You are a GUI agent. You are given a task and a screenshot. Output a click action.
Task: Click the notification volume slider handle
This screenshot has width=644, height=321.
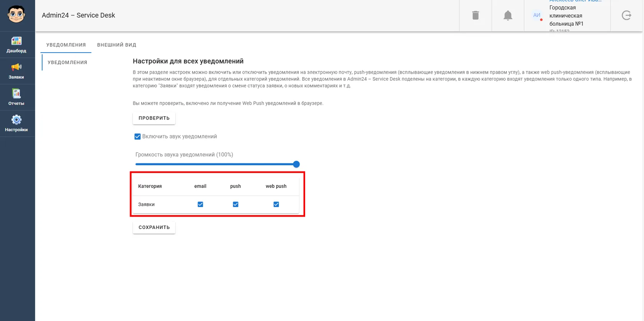point(296,164)
